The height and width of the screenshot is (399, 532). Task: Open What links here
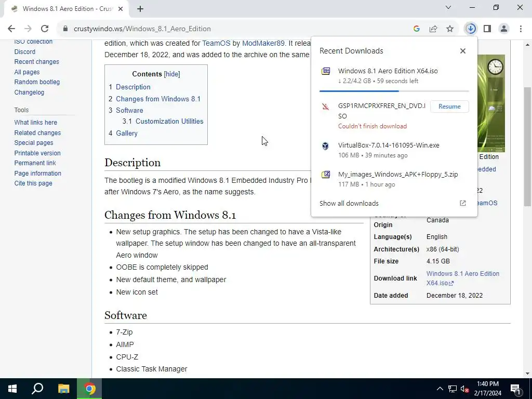(x=36, y=122)
